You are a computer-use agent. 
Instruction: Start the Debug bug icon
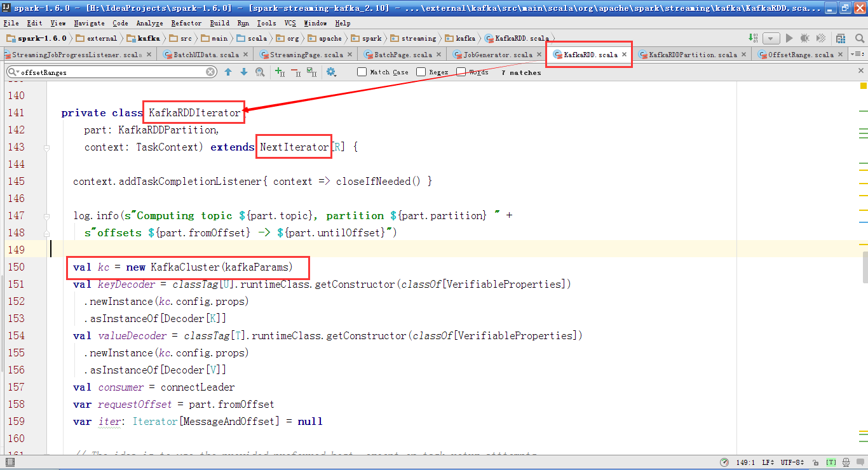[804, 39]
